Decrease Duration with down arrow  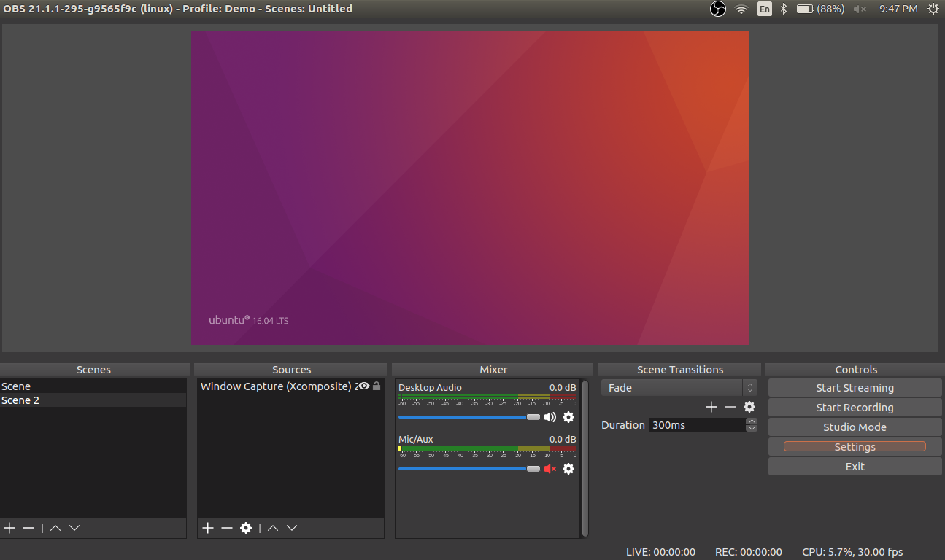coord(752,428)
